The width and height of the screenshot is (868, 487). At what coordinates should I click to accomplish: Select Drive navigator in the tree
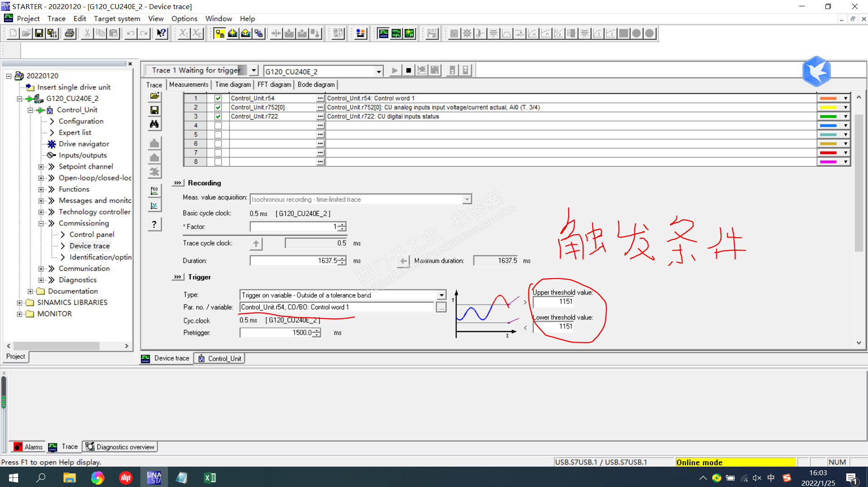[x=84, y=144]
